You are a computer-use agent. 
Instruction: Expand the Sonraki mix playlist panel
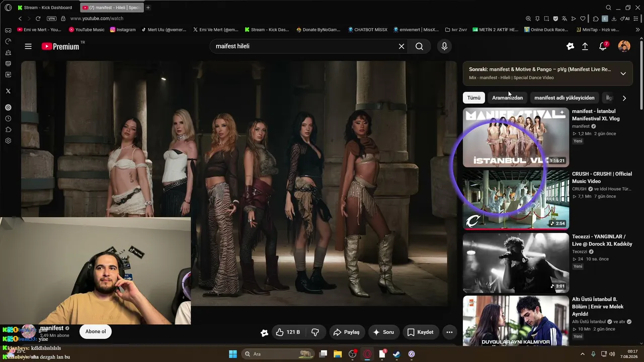(623, 73)
